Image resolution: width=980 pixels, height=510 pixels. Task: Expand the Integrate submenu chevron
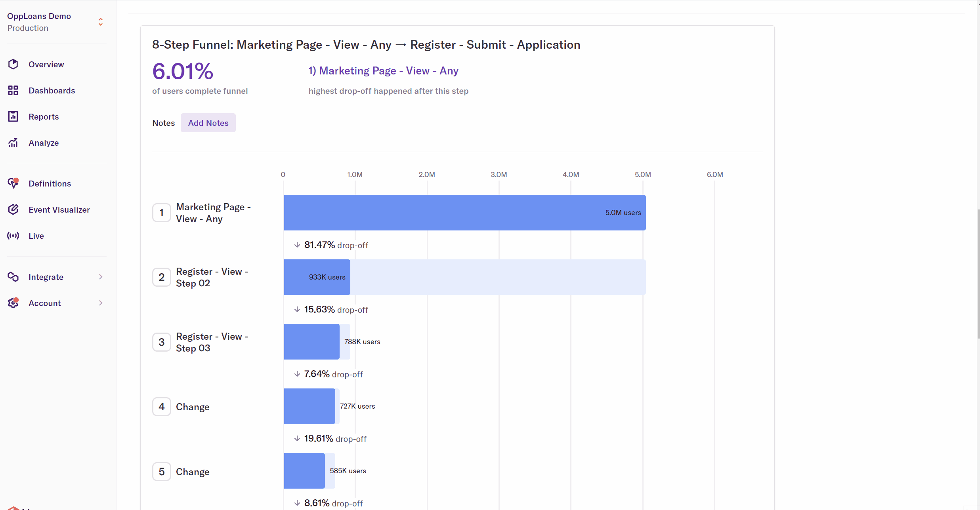coord(101,277)
